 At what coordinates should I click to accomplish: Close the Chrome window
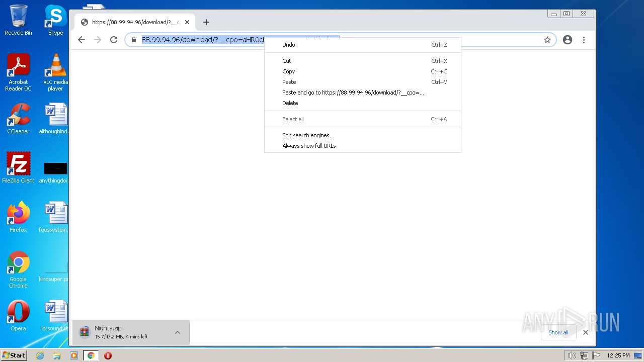coord(584,14)
